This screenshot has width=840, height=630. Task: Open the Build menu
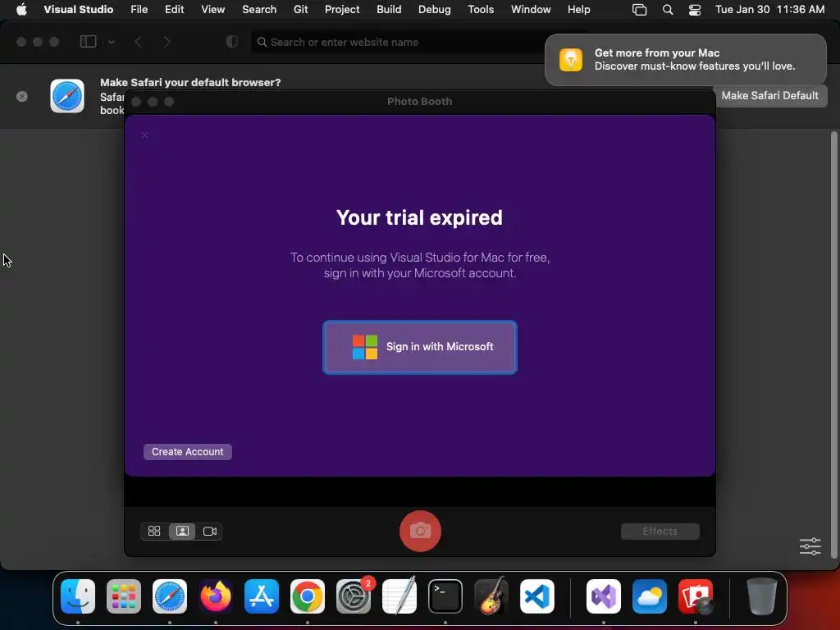[389, 10]
